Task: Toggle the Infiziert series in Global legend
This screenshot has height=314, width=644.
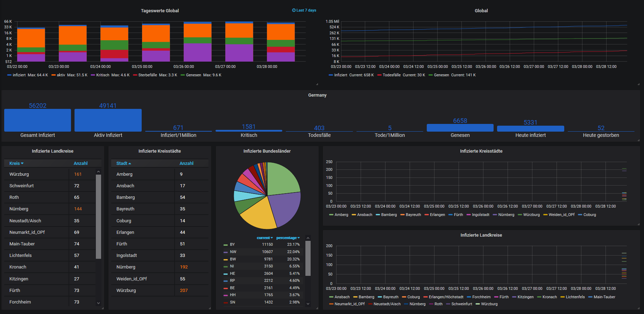Action: (341, 75)
